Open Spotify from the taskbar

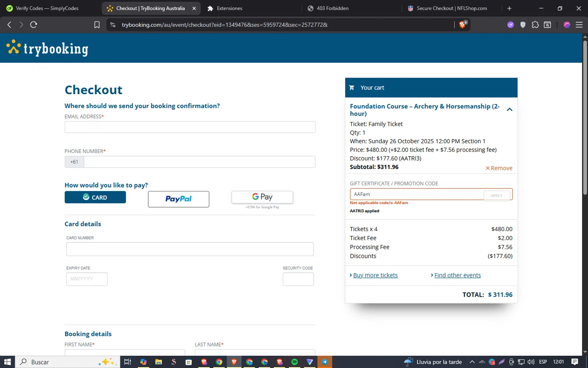pyautogui.click(x=294, y=362)
